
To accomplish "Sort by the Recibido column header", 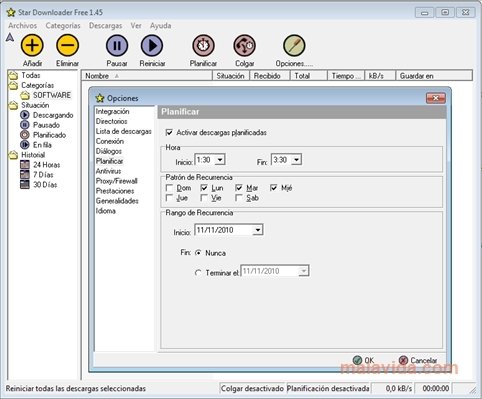I will pyautogui.click(x=270, y=76).
